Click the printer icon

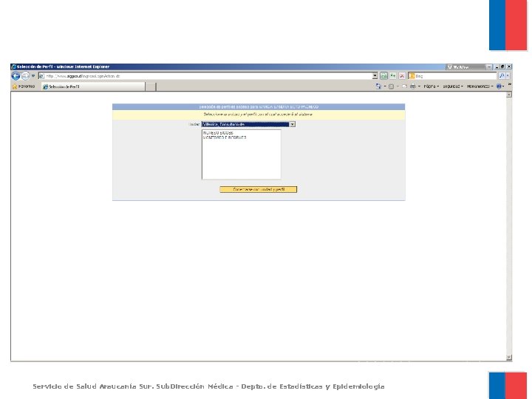(x=412, y=86)
